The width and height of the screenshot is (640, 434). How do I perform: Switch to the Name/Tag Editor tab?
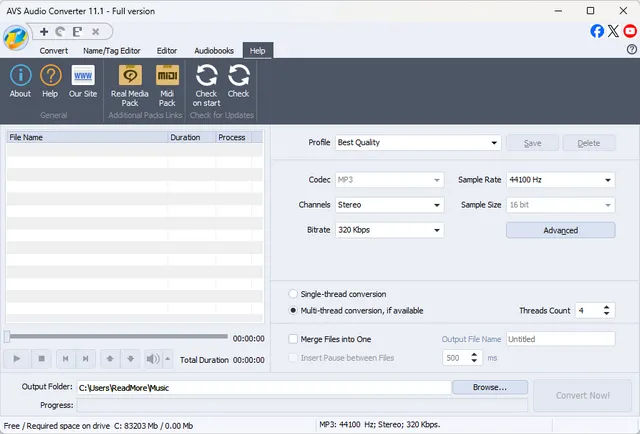(112, 50)
